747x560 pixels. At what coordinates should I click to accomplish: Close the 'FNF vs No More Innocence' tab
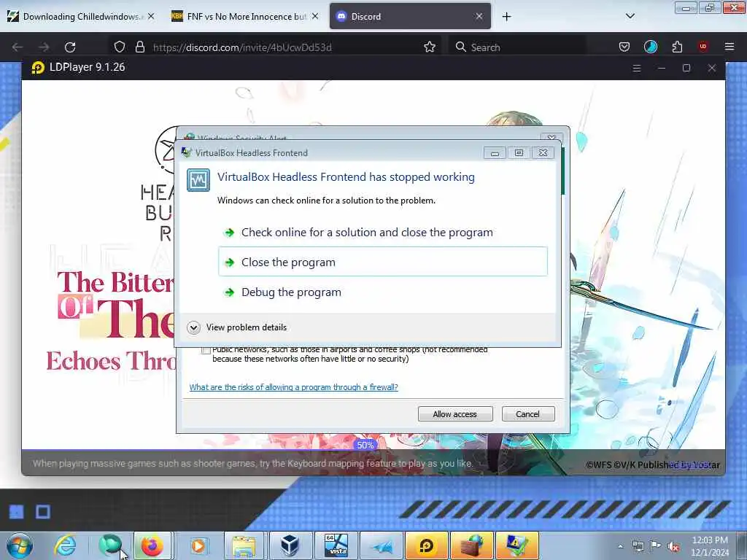(x=315, y=17)
